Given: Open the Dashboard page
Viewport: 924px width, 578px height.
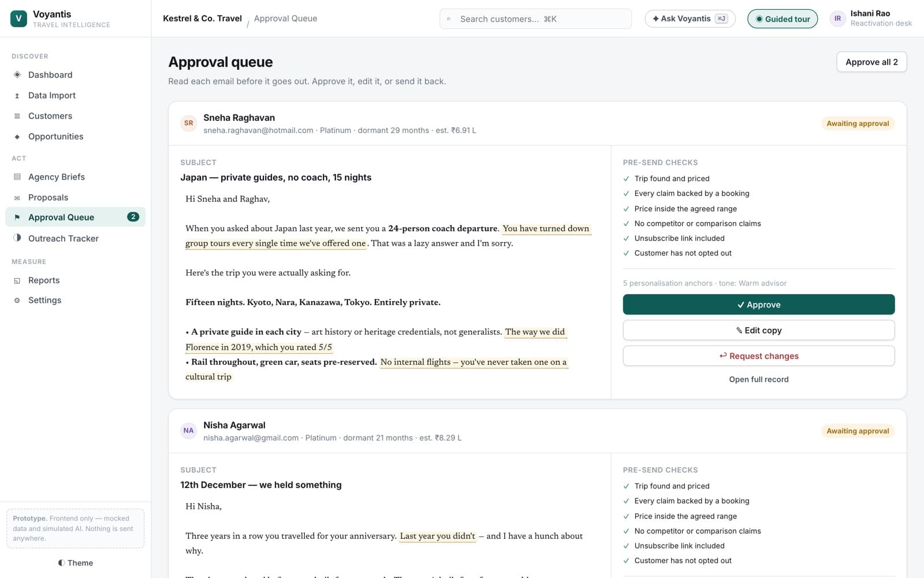Looking at the screenshot, I should [76, 75].
